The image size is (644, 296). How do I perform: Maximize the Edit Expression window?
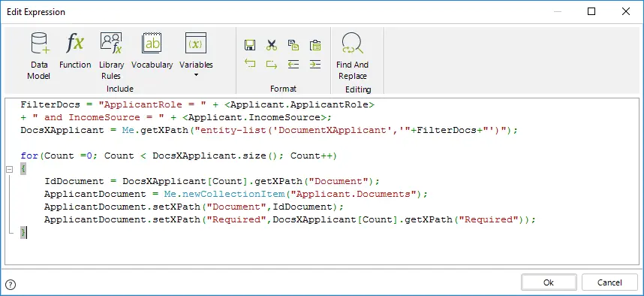pos(591,11)
